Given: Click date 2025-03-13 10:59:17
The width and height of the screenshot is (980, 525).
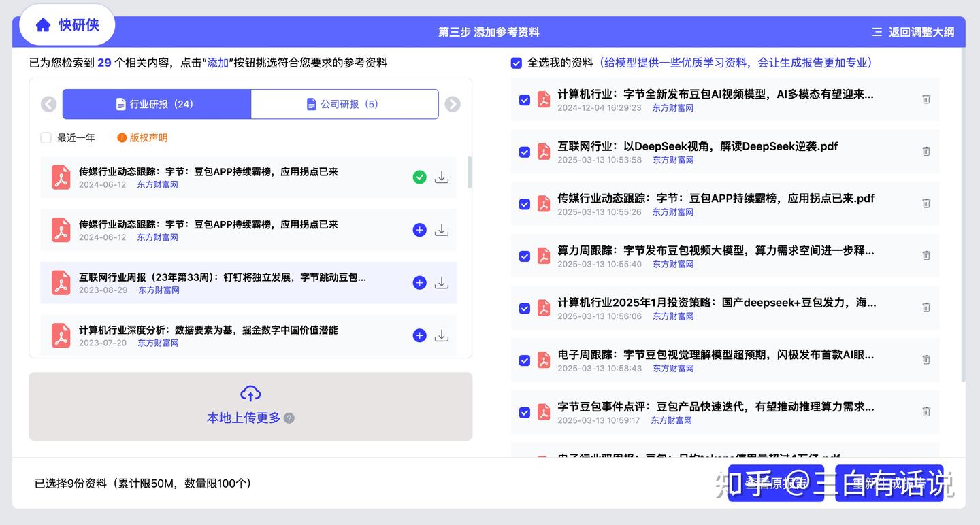Looking at the screenshot, I should 599,421.
